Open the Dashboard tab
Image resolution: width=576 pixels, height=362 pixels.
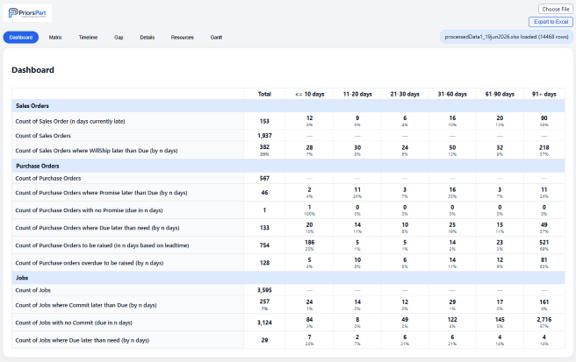(21, 37)
